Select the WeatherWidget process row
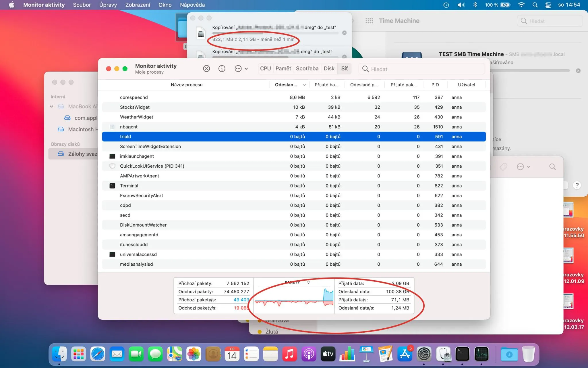588x368 pixels. [x=294, y=117]
